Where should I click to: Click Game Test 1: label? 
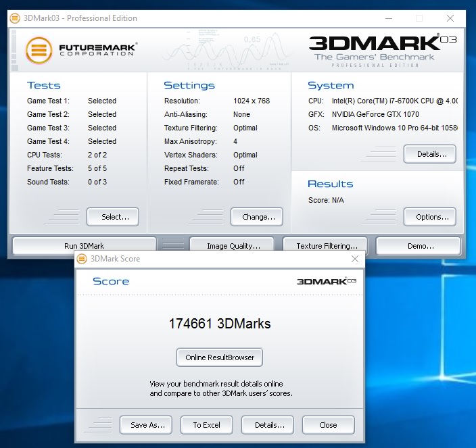[48, 101]
